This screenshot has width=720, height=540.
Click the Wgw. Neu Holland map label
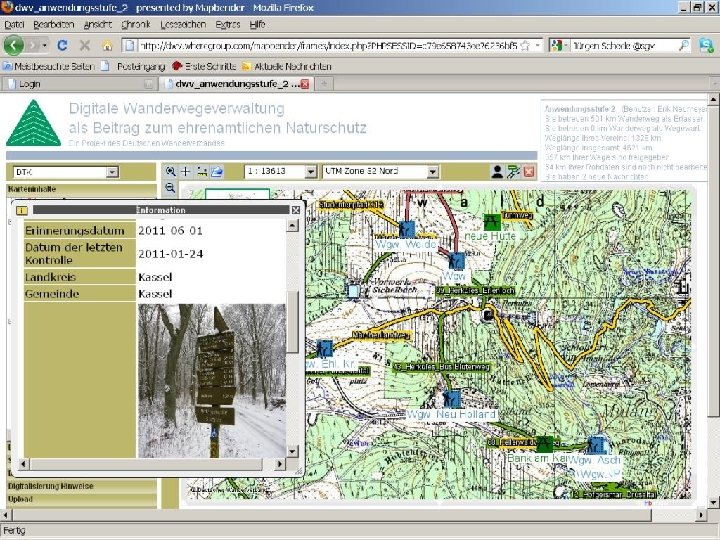451,414
